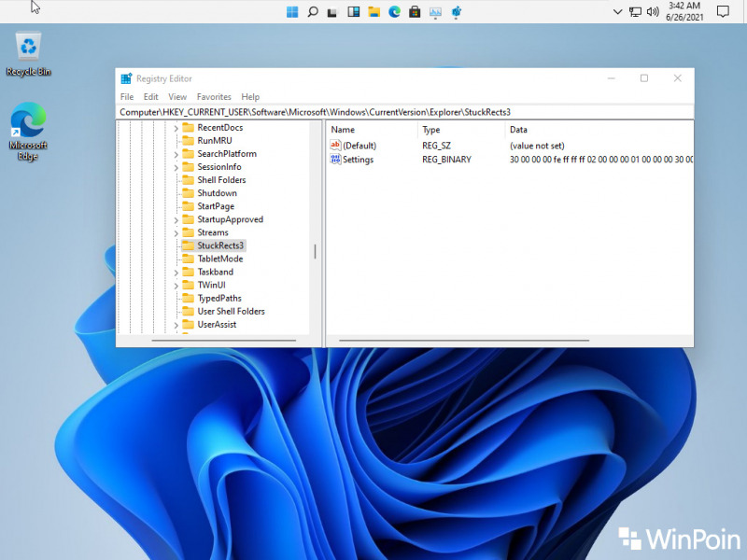This screenshot has width=747, height=560.
Task: Select the TypedPaths key
Action: [x=219, y=298]
